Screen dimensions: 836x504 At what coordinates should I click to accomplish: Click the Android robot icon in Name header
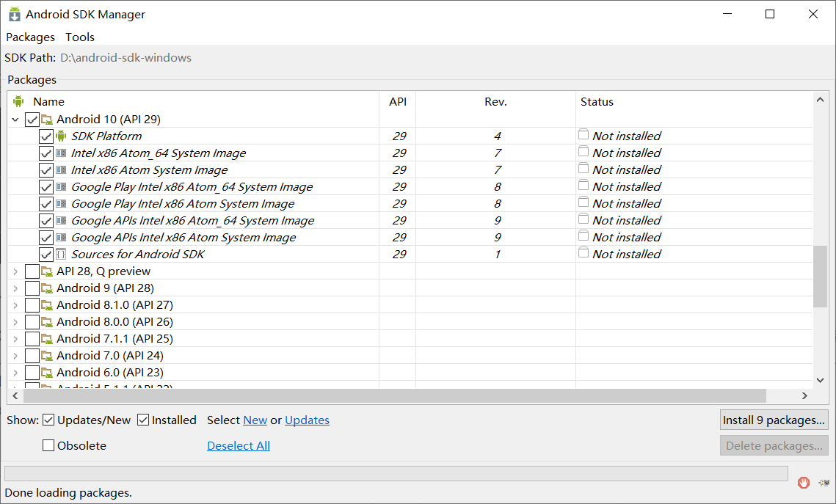pos(18,101)
